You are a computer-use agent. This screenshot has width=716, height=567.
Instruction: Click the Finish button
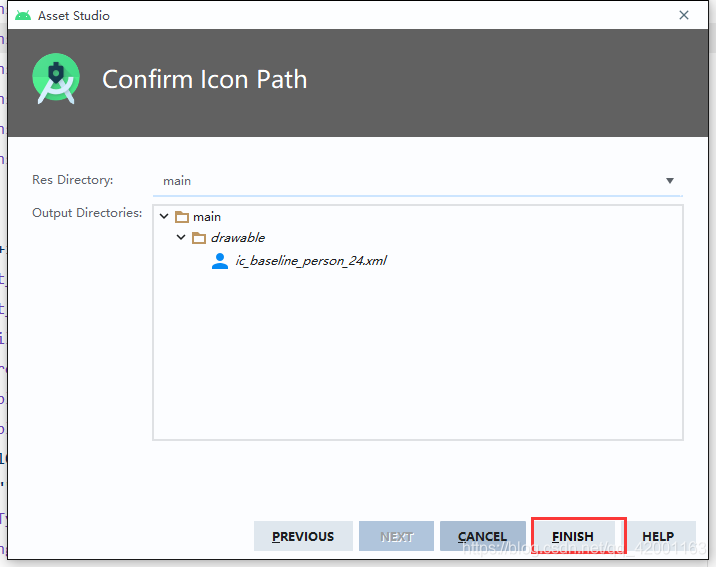[573, 536]
